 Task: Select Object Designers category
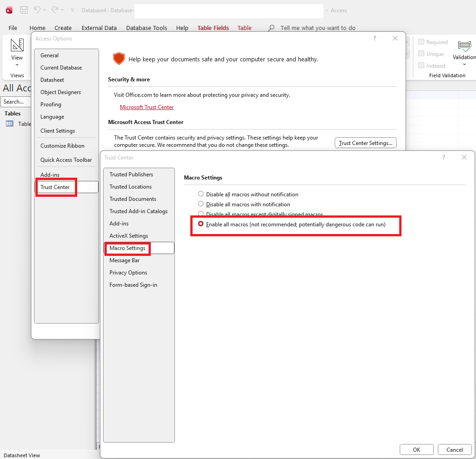point(66,92)
